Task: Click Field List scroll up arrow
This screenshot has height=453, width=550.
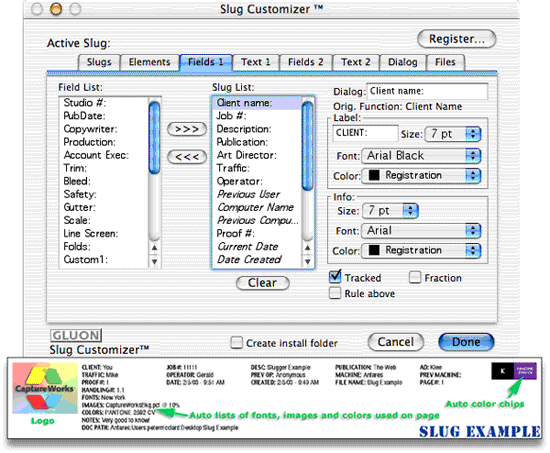Action: pyautogui.click(x=154, y=248)
